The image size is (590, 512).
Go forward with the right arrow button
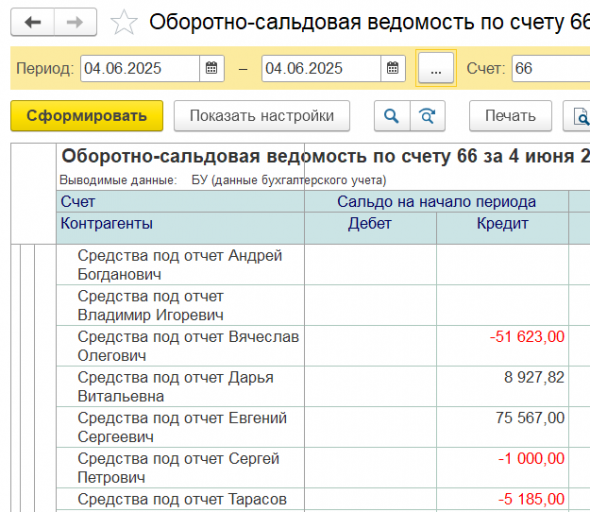tap(75, 23)
